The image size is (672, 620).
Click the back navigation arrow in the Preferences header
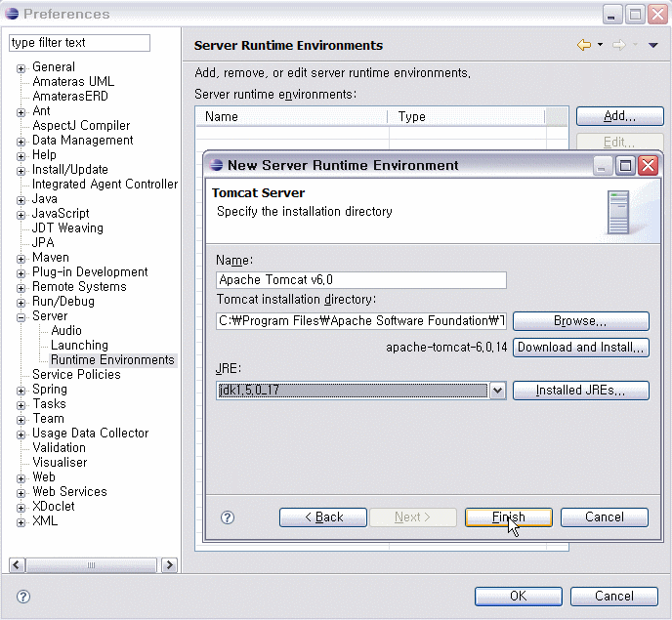(584, 45)
